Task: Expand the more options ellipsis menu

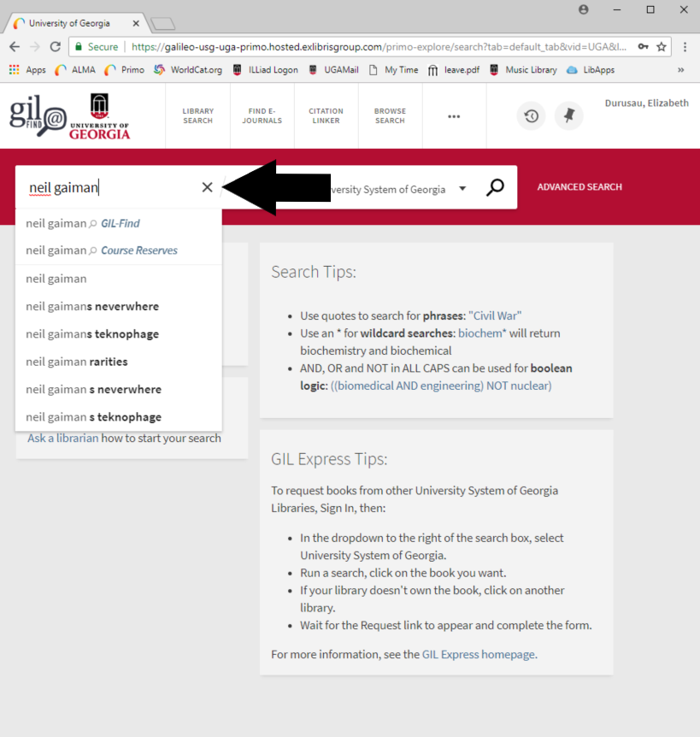Action: (454, 116)
